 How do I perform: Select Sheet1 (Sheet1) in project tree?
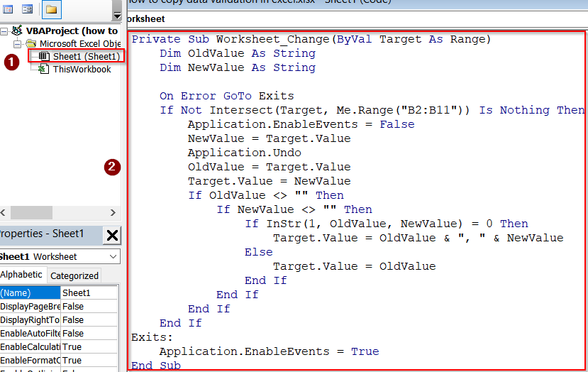(87, 56)
